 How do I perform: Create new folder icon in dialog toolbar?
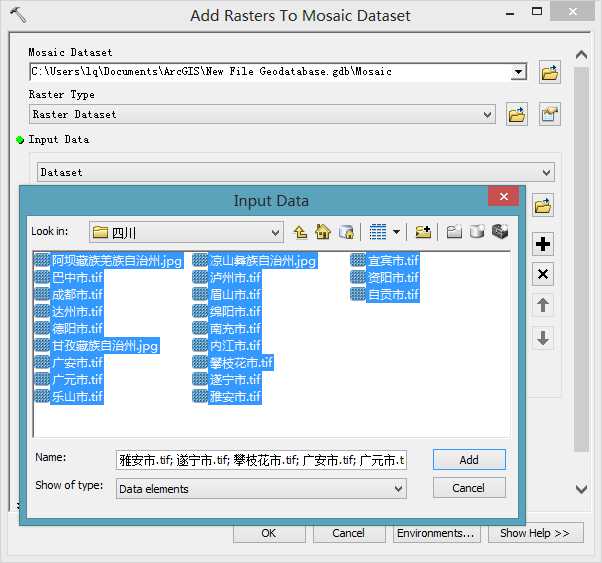point(454,232)
